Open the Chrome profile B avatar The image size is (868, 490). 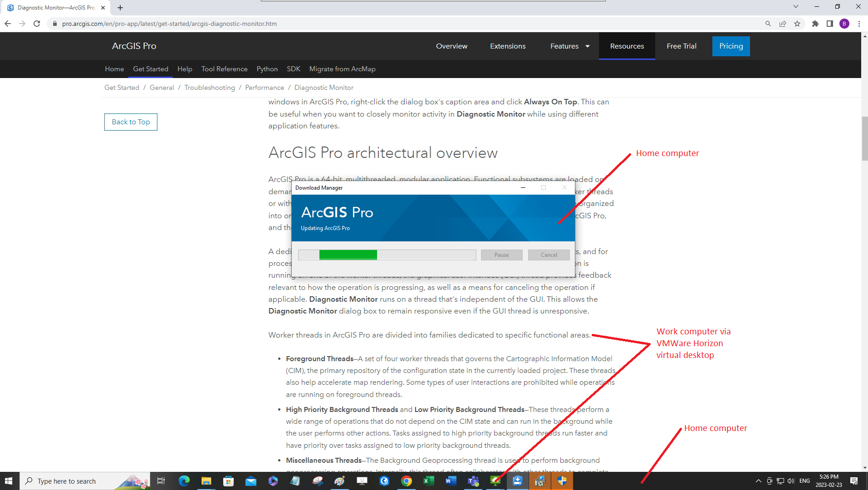click(844, 24)
